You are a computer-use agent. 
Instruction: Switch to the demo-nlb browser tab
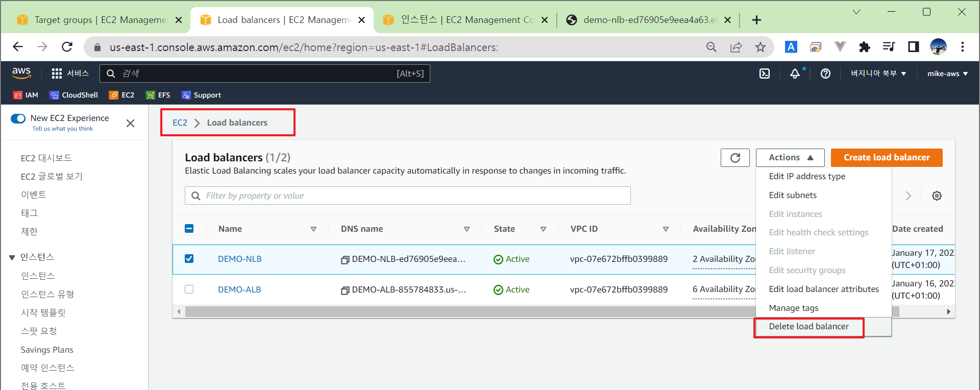pyautogui.click(x=648, y=20)
